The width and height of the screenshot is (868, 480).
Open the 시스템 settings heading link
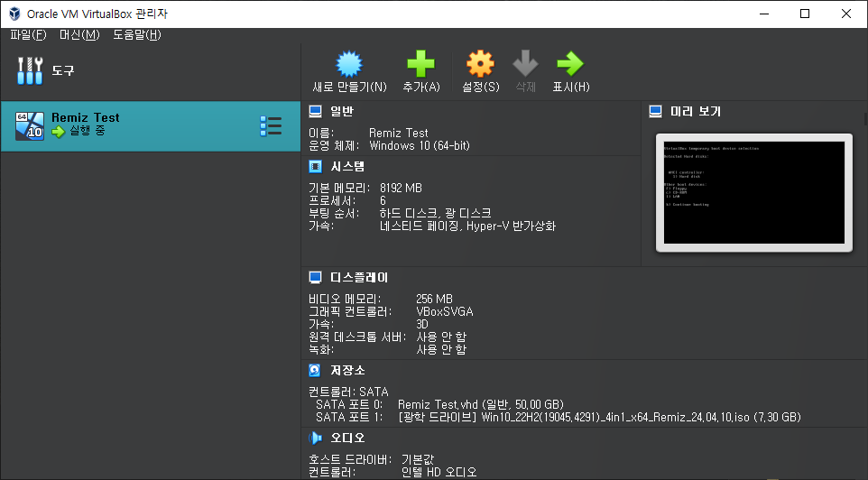coord(347,166)
